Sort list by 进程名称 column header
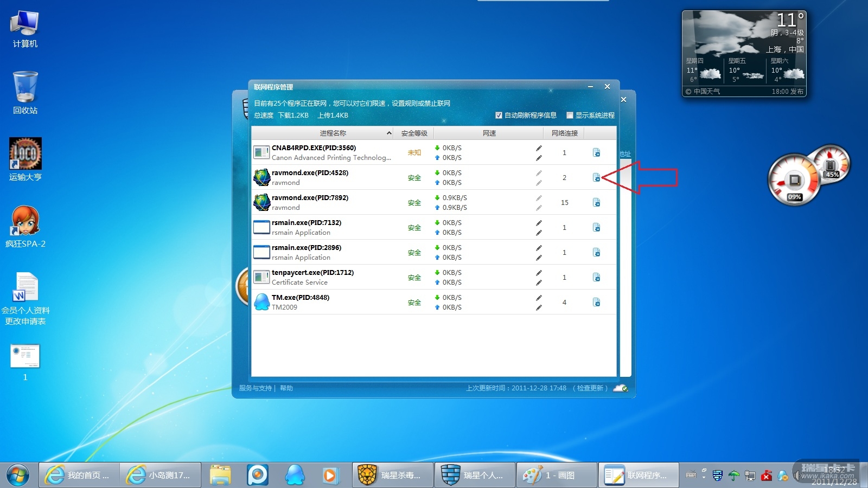The height and width of the screenshot is (488, 868). (x=323, y=133)
